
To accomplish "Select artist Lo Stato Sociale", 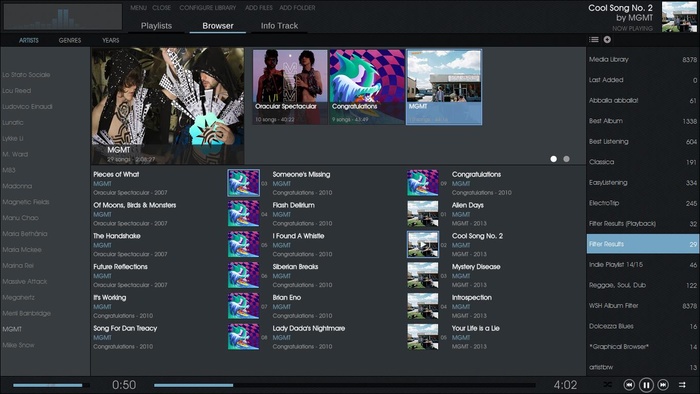I will (x=26, y=75).
